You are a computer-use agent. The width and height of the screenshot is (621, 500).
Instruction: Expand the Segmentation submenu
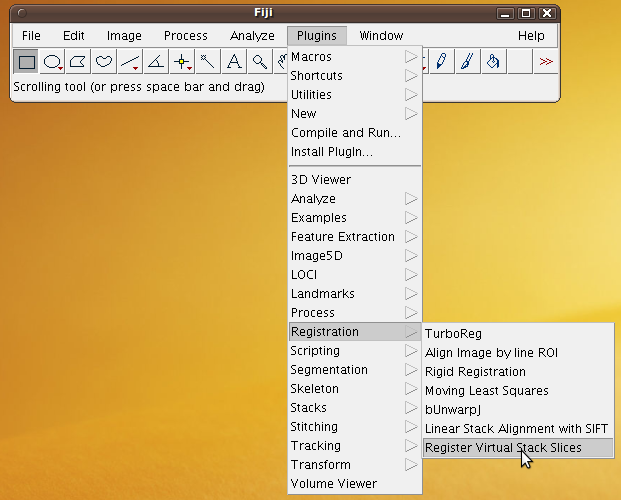tap(354, 370)
